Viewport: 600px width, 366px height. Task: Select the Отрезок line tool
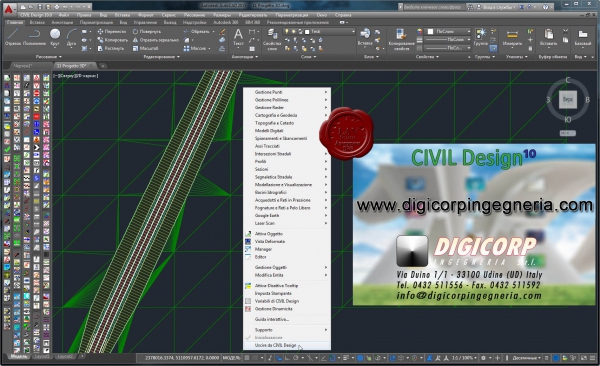point(13,37)
